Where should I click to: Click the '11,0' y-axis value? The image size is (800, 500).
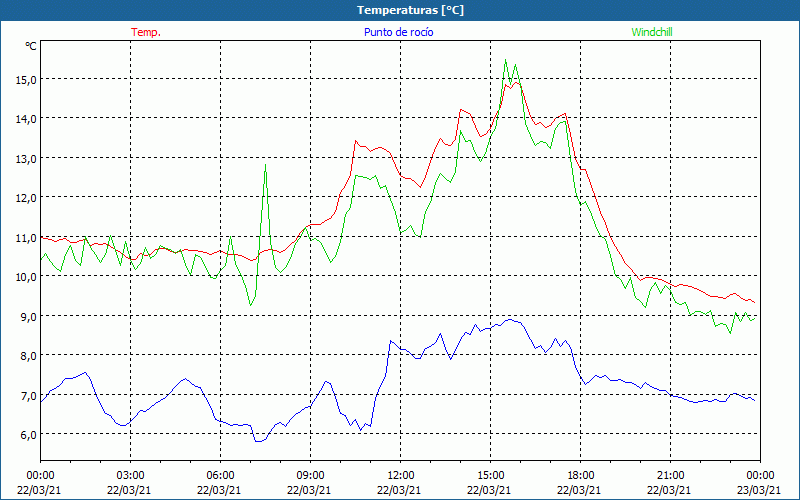pyautogui.click(x=27, y=238)
